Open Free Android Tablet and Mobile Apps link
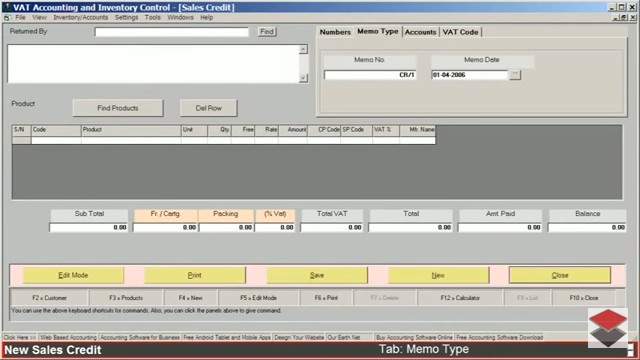The height and width of the screenshot is (360, 640). point(227,338)
